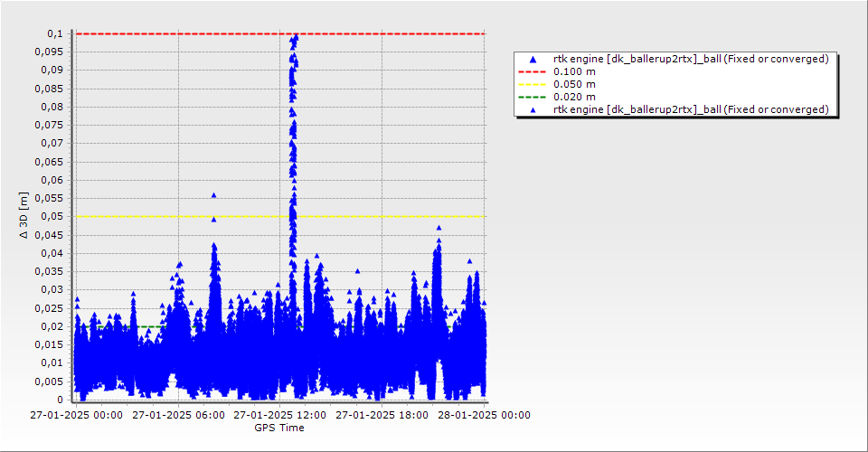Click the '27-01-2025 18:00' x-axis label

click(x=382, y=415)
